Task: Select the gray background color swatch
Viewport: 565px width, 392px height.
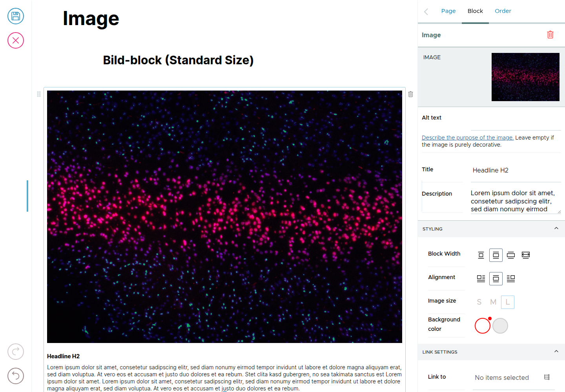Action: 500,326
